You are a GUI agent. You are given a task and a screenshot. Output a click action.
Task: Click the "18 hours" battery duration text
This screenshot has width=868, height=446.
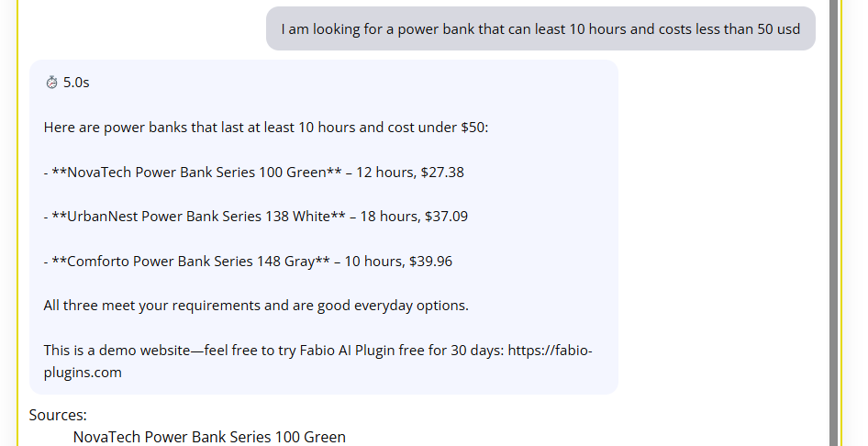coord(384,217)
